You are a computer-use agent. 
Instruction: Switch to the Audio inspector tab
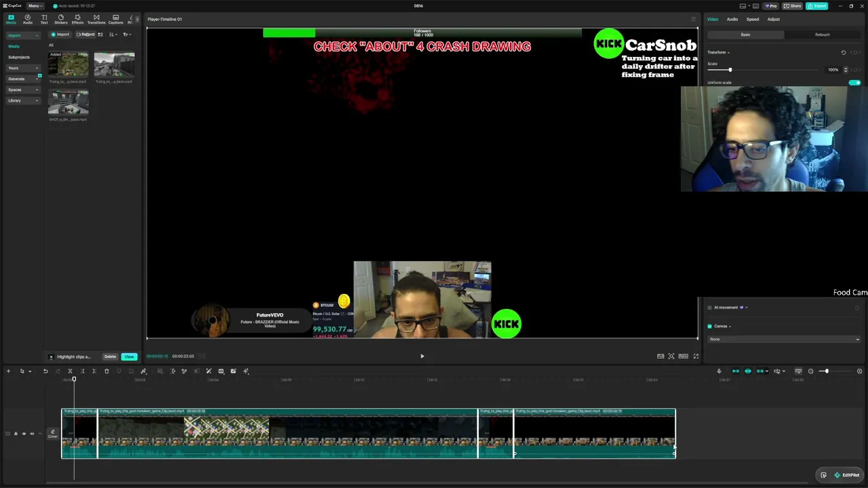click(732, 19)
